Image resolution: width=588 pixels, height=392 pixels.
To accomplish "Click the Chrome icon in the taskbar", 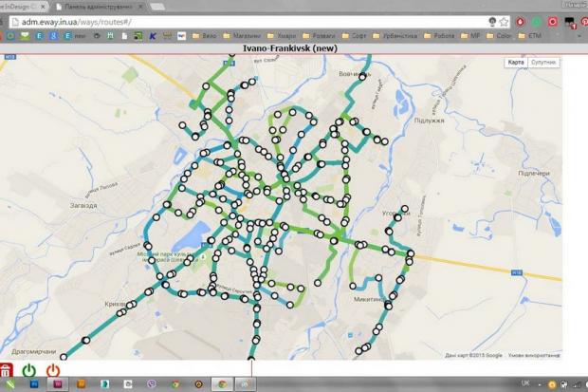I will [222, 384].
